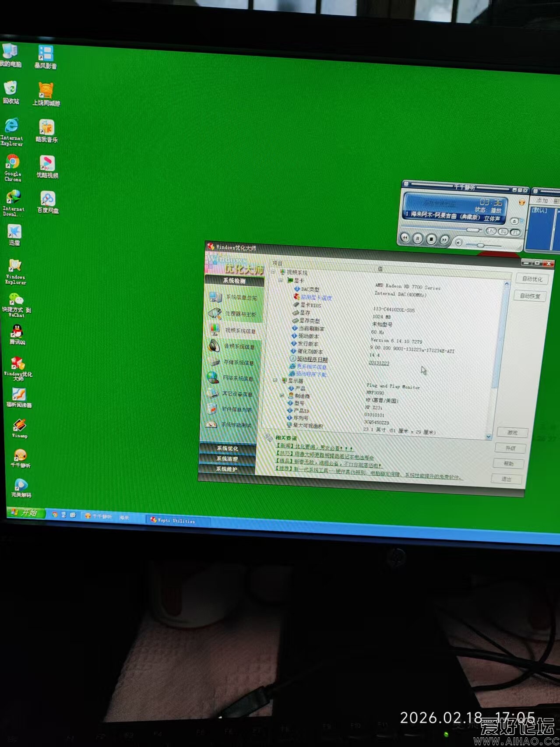The height and width of the screenshot is (747, 560).
Task: Open 千千静听 desktop shortcut
Action: [20, 458]
